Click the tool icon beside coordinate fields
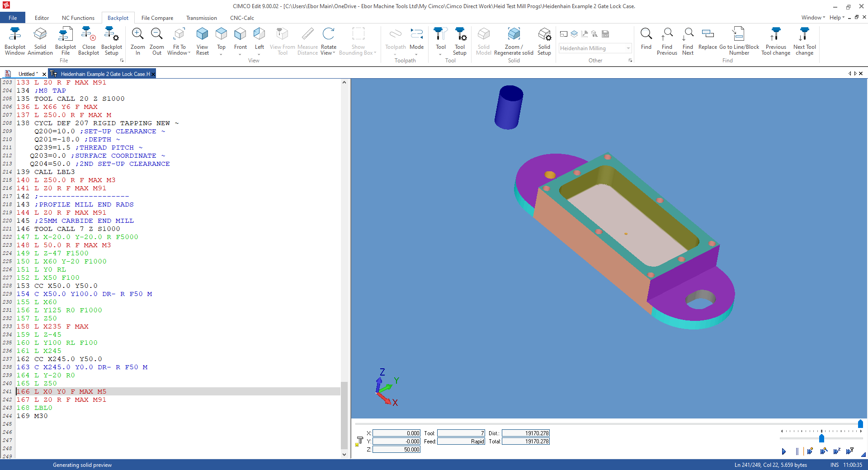The width and height of the screenshot is (868, 470). pyautogui.click(x=360, y=441)
